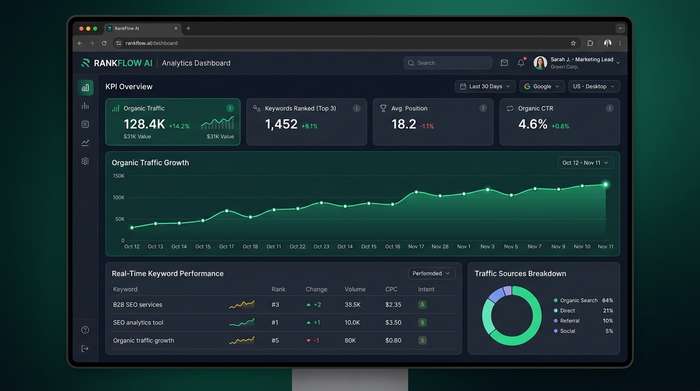Open the trend line sidebar icon
Image resolution: width=700 pixels, height=391 pixels.
coord(85,143)
